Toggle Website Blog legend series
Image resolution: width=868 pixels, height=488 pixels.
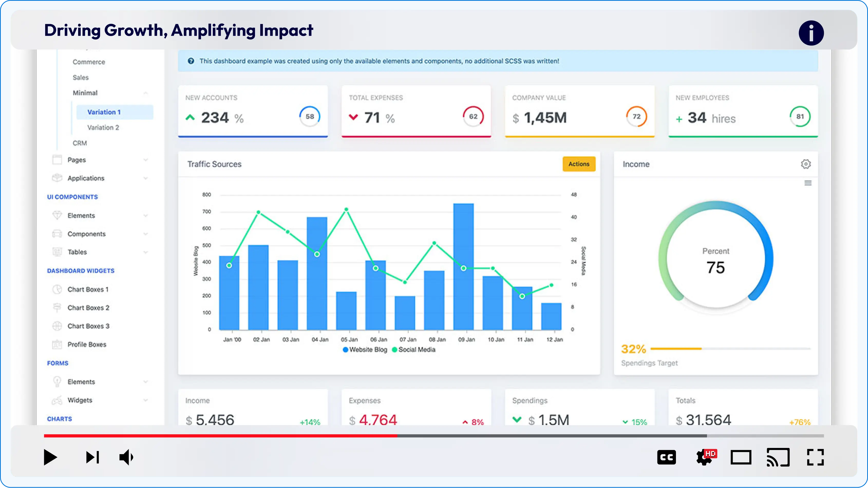click(365, 350)
